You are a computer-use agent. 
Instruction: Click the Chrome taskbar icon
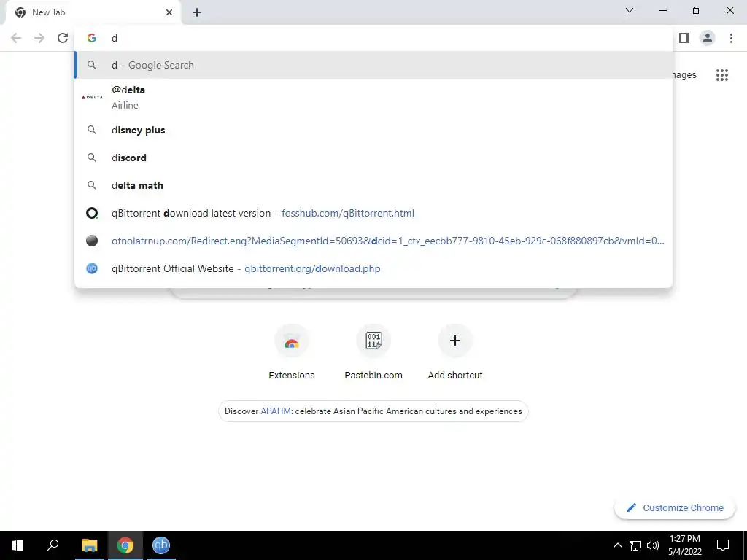125,545
